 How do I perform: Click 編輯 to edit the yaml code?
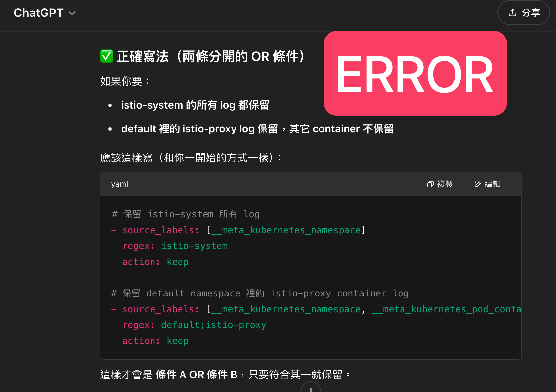[x=487, y=184]
